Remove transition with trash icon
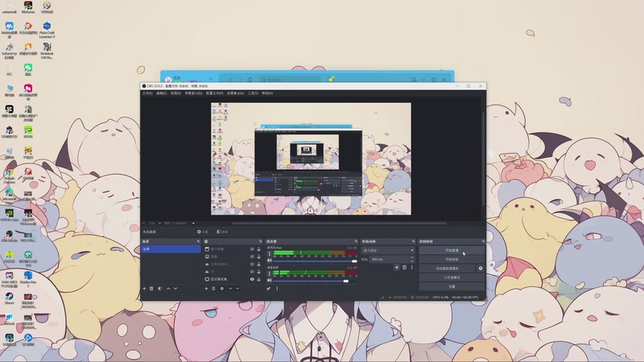The width and height of the screenshot is (644, 362). 404,267
